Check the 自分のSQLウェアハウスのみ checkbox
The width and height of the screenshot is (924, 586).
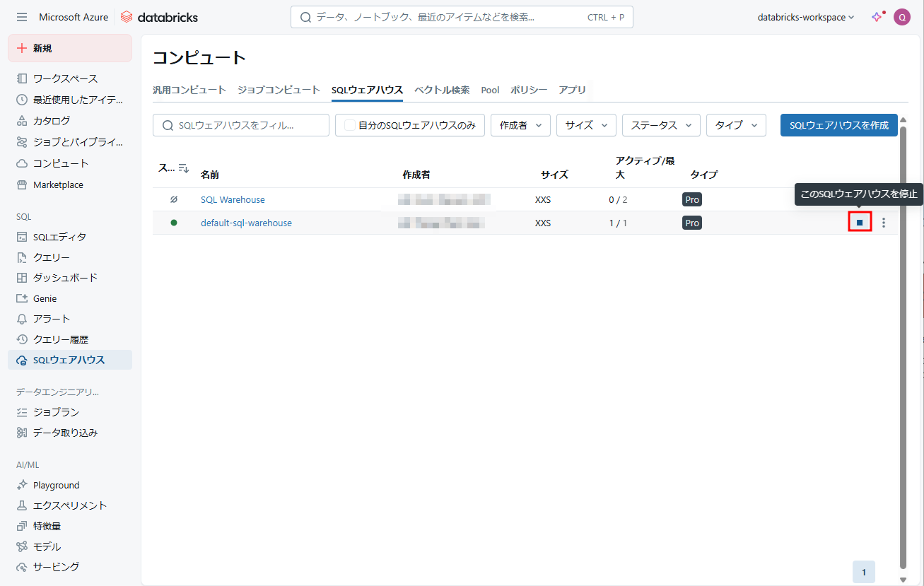(350, 125)
